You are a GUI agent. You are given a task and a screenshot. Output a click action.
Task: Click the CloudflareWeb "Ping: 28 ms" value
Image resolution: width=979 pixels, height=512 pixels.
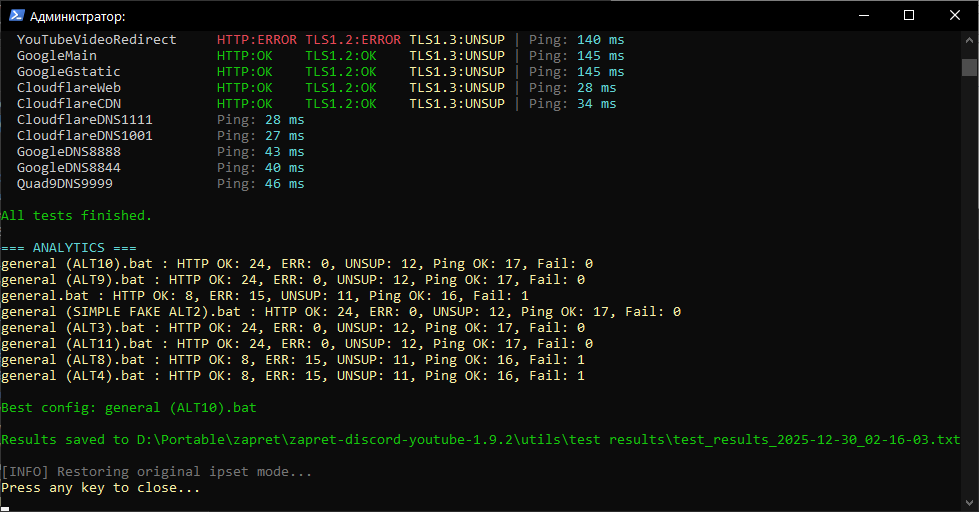(573, 88)
